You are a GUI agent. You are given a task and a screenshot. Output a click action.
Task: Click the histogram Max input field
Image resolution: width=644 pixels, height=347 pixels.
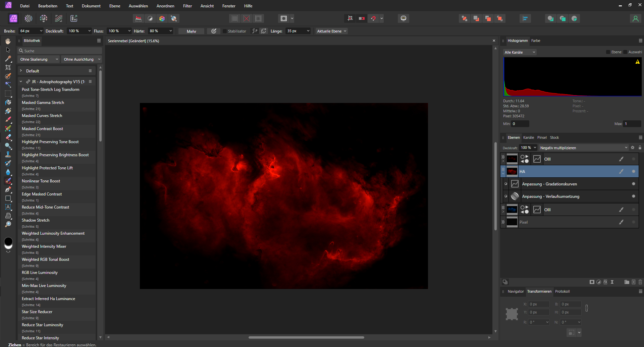pyautogui.click(x=632, y=124)
